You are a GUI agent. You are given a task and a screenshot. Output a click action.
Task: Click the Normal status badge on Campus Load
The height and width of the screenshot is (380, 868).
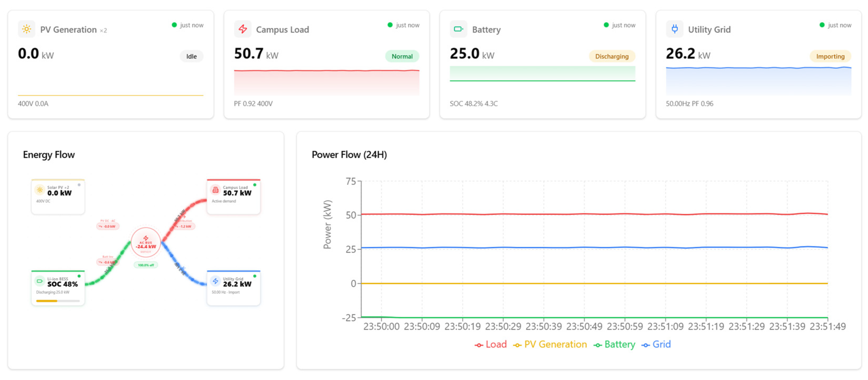[402, 56]
